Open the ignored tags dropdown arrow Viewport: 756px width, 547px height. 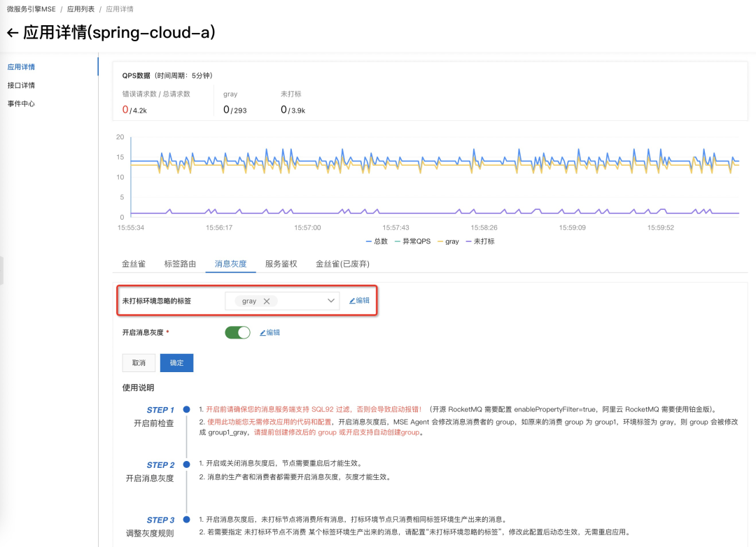coord(330,301)
